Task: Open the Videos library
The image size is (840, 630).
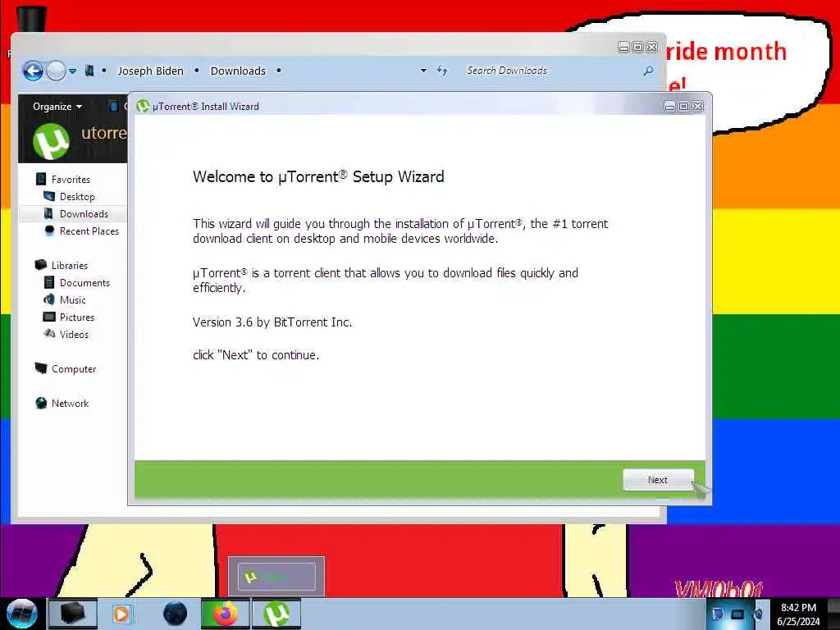Action: (x=74, y=335)
